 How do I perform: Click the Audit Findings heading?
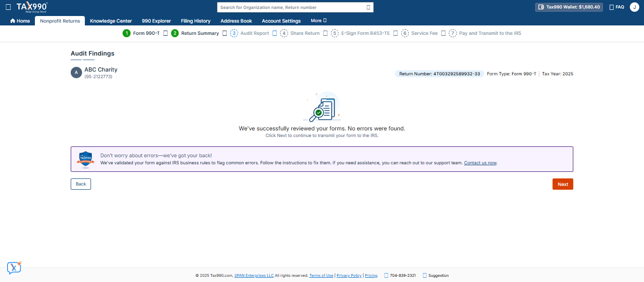(92, 54)
